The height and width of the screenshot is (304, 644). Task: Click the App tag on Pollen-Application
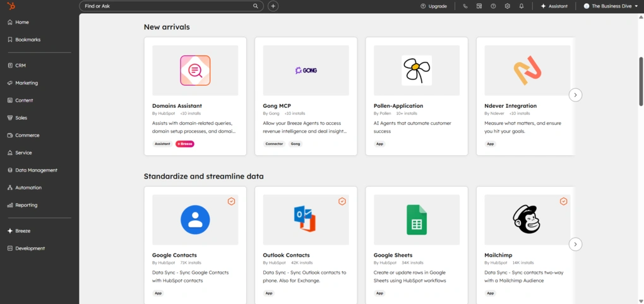point(379,144)
